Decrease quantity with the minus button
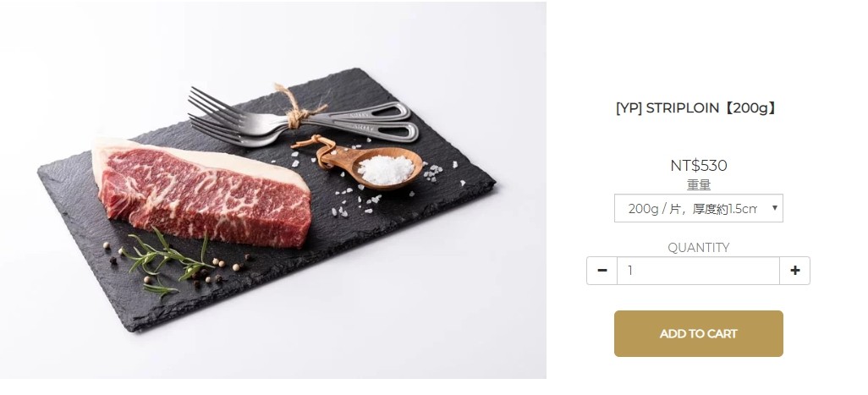Image resolution: width=868 pixels, height=395 pixels. (602, 271)
